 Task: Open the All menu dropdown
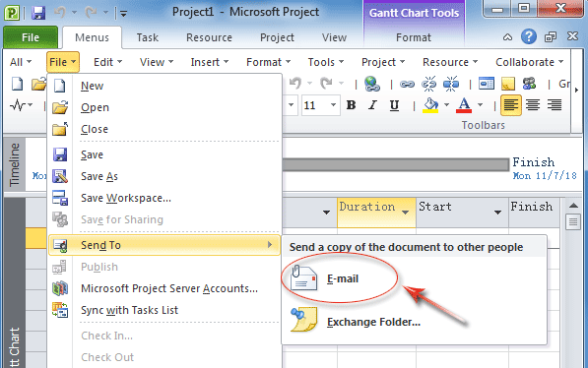(21, 62)
